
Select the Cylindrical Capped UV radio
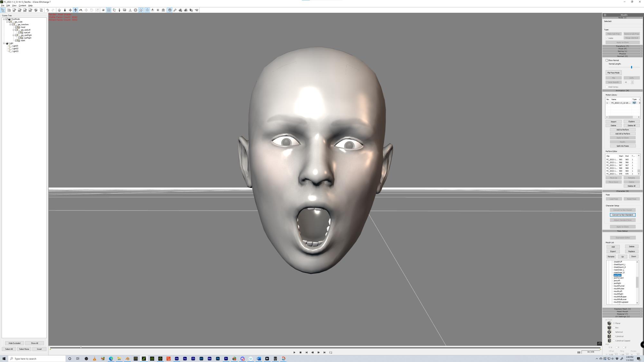click(x=614, y=340)
